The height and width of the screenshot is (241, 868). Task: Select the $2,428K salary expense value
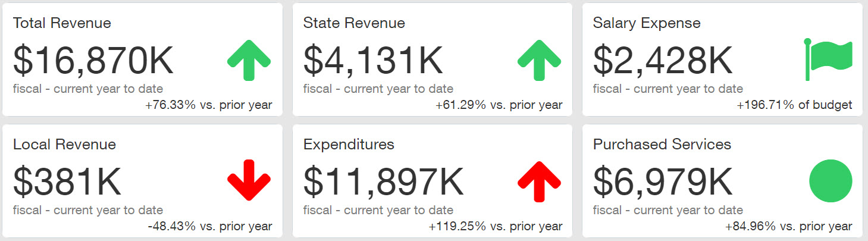663,60
